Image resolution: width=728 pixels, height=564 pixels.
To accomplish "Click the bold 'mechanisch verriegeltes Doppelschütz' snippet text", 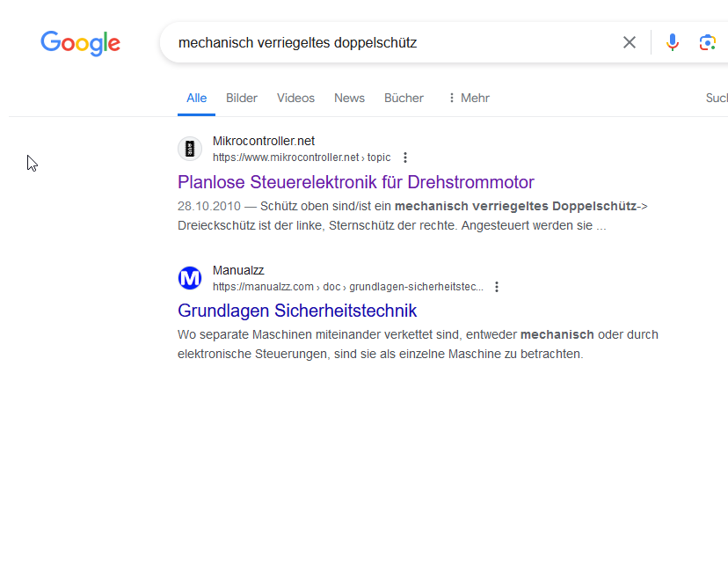I will (515, 206).
